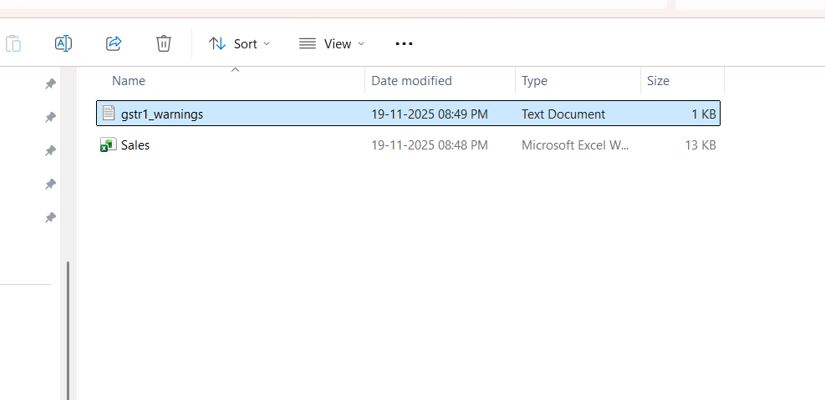Toggle sort direction arrow above Name column

click(x=235, y=69)
